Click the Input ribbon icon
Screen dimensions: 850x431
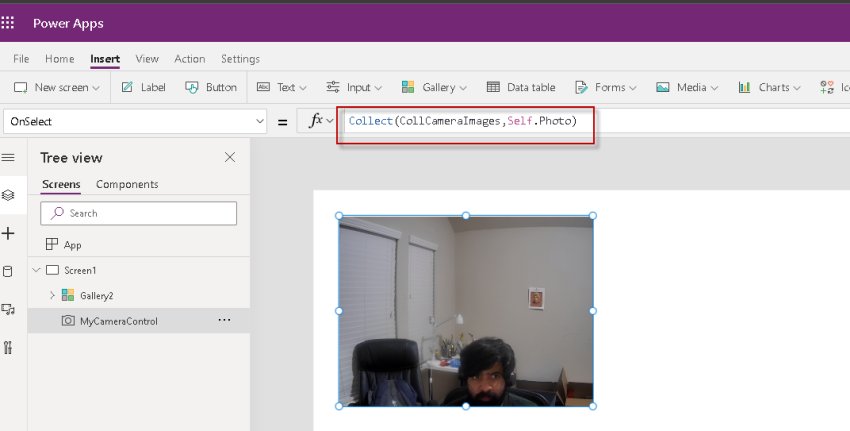332,87
